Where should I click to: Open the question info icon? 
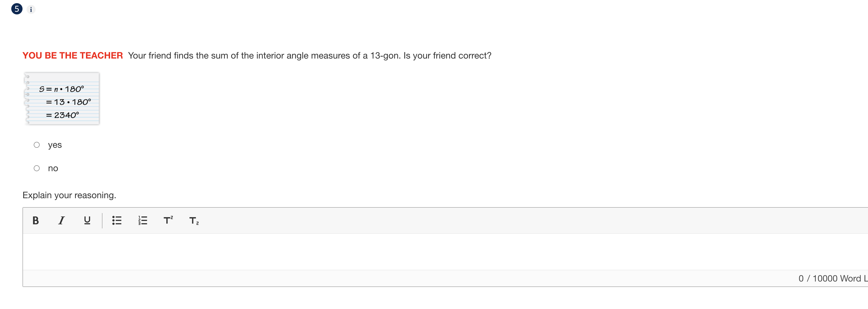click(31, 9)
